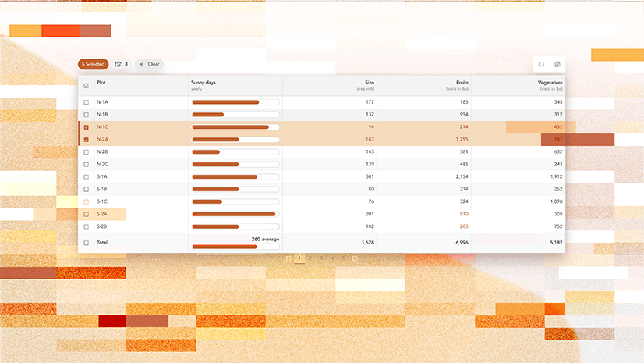Click the Fruits value 2,154 for S-1A
The image size is (644, 363).
[x=462, y=176]
